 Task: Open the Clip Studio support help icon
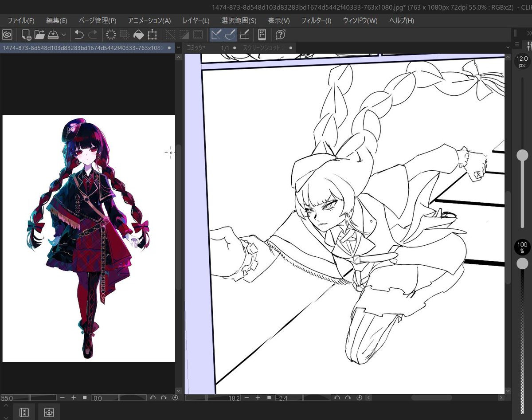[x=280, y=34]
